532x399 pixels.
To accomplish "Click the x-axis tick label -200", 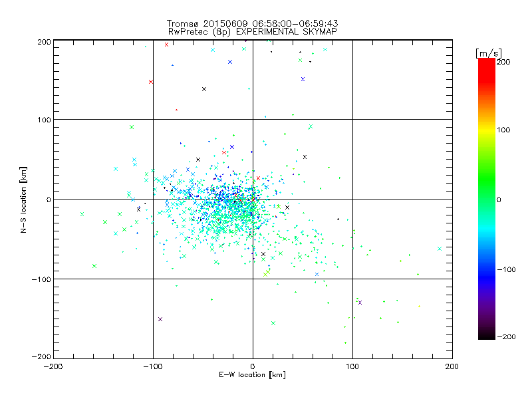I will click(53, 366).
